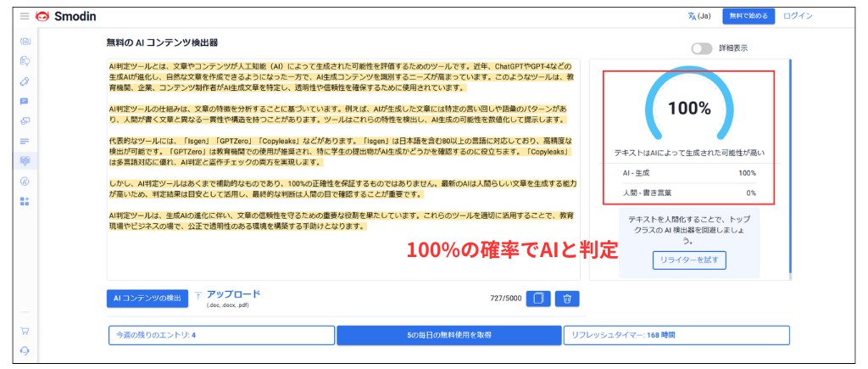Click the Smodin red logo icon

point(42,17)
